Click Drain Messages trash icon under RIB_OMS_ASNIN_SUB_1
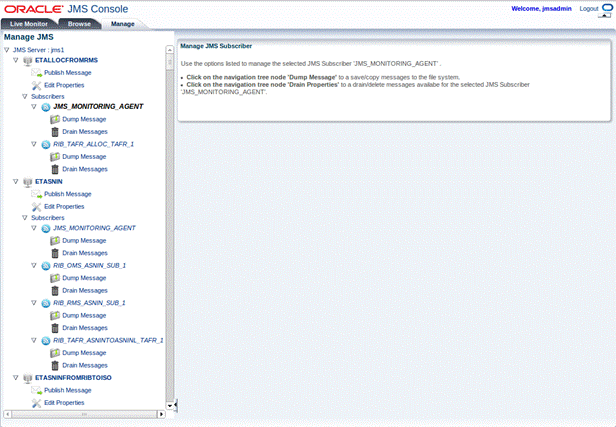Image resolution: width=616 pixels, height=427 pixels. coord(55,291)
